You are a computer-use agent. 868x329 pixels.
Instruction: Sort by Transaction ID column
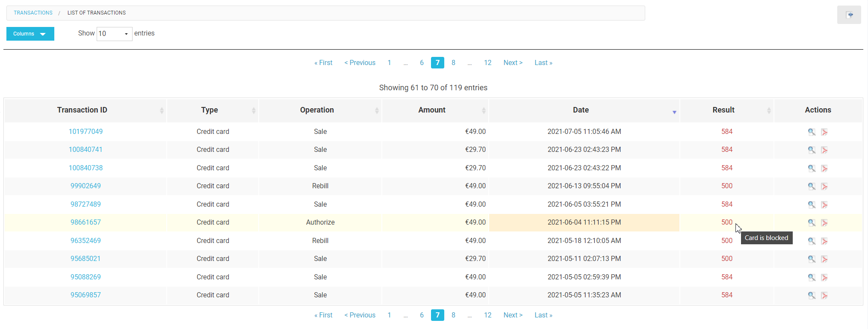coord(85,110)
